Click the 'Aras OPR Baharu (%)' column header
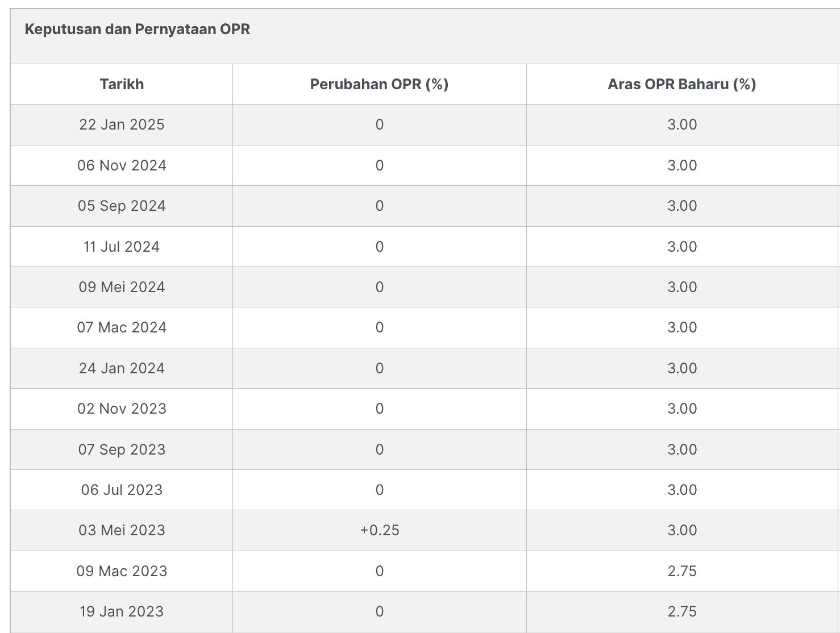This screenshot has height=633, width=840. [681, 84]
